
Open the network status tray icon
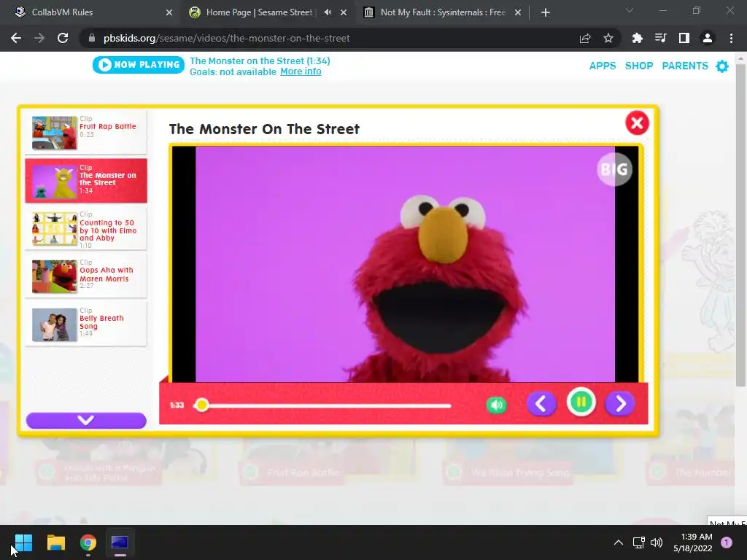tap(638, 542)
